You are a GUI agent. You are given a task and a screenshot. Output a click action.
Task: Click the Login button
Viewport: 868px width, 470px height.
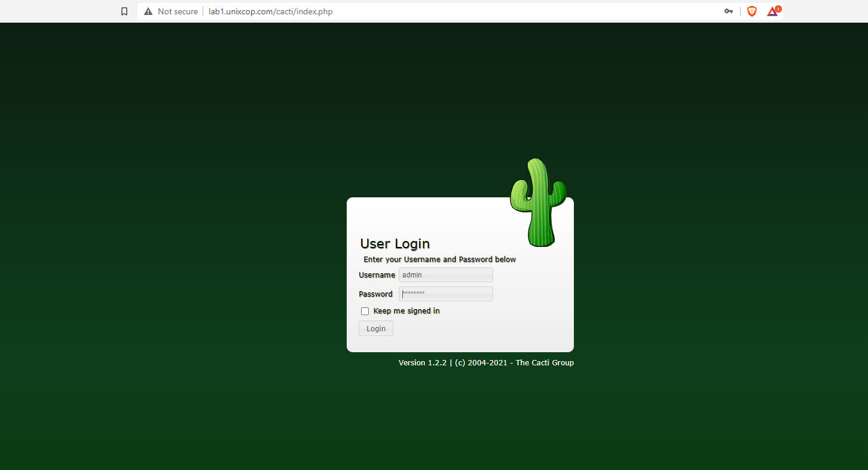click(376, 328)
